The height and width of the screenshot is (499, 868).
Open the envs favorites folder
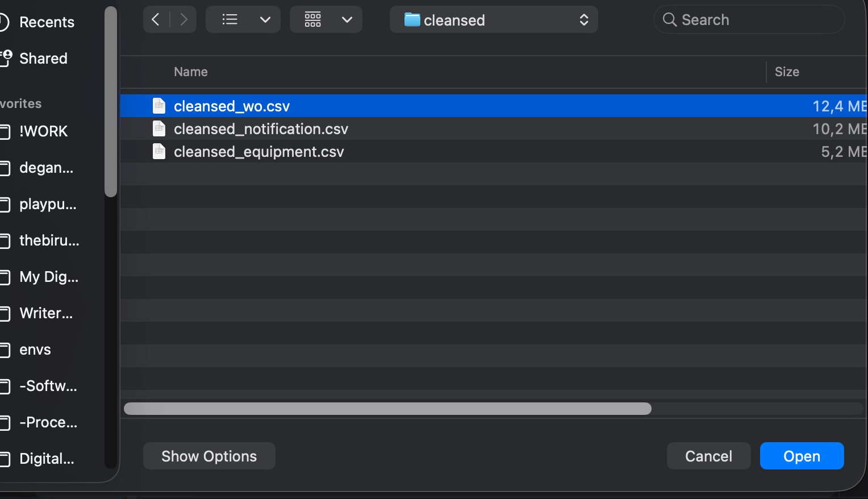(35, 350)
